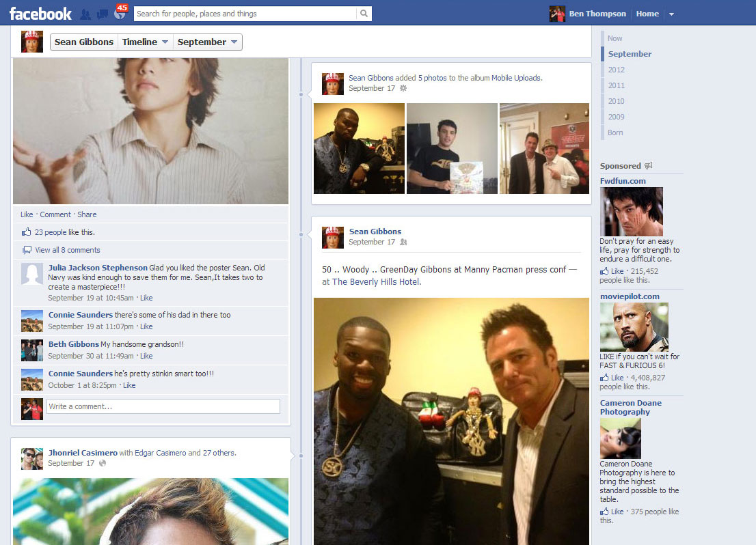
Task: Click the comment bubble icon near View all
Action: click(27, 249)
